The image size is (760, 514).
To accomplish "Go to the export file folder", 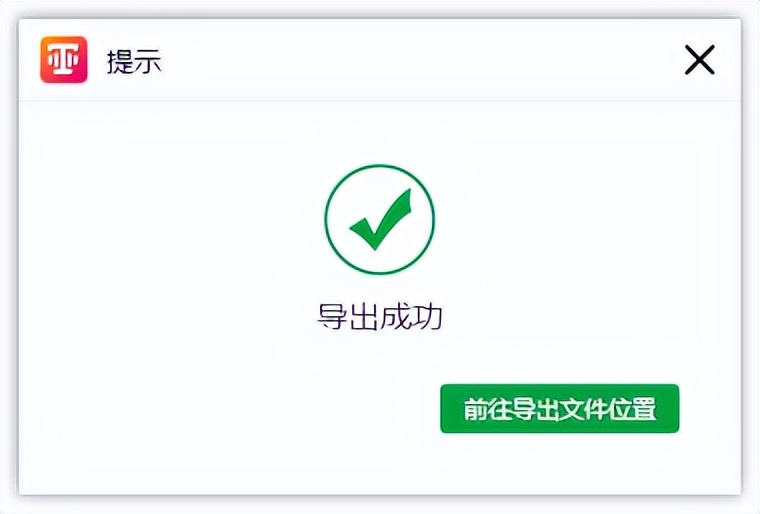I will coord(559,408).
